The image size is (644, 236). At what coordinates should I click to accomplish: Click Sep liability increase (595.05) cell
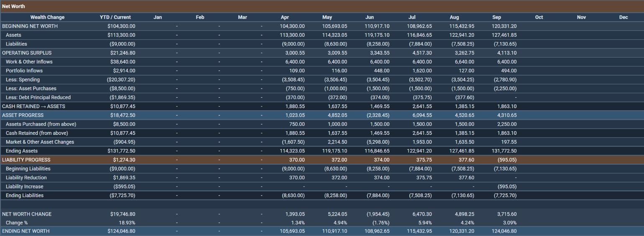(x=505, y=187)
